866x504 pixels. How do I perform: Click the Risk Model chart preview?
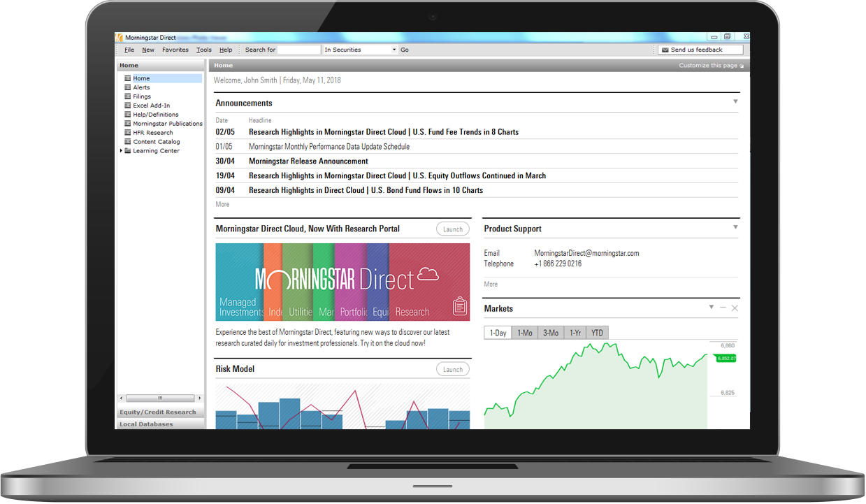coord(342,406)
